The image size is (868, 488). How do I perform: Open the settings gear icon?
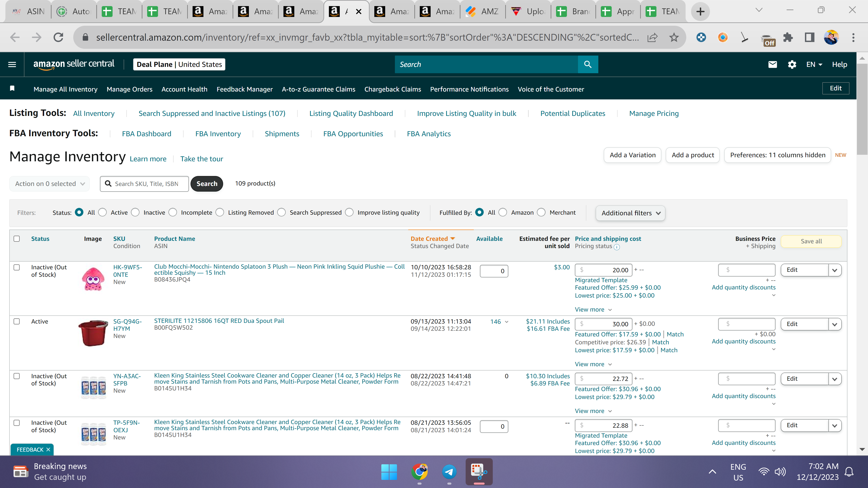[792, 64]
